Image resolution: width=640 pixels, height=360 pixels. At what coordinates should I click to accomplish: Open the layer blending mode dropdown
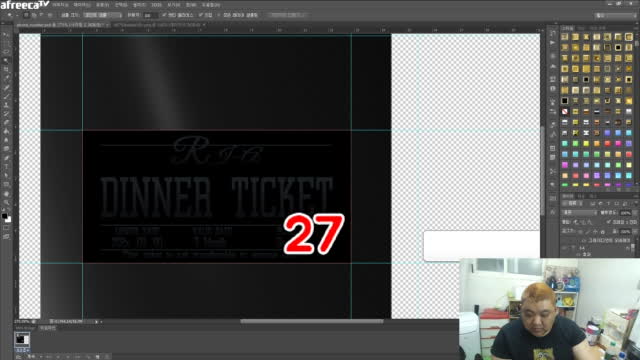point(579,213)
